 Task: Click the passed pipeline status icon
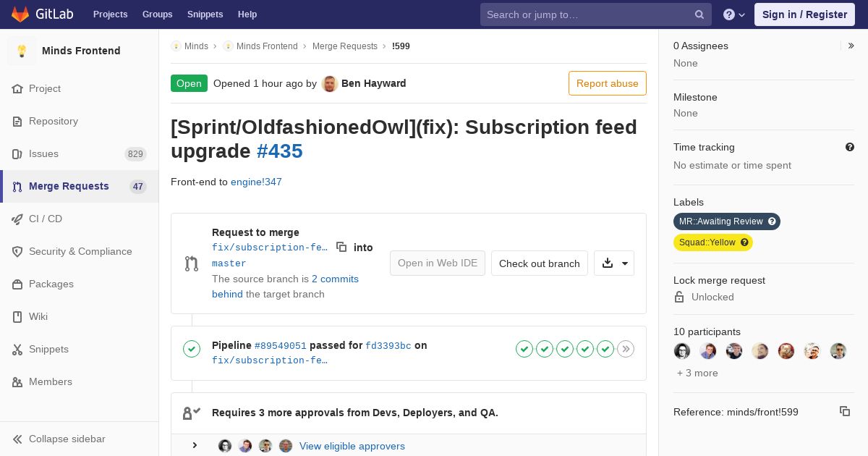192,349
